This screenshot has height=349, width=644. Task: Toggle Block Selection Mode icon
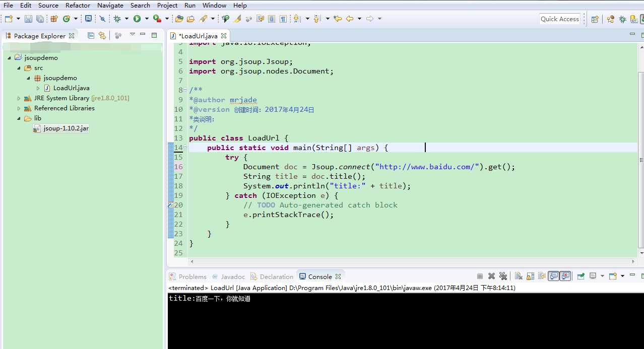click(271, 19)
